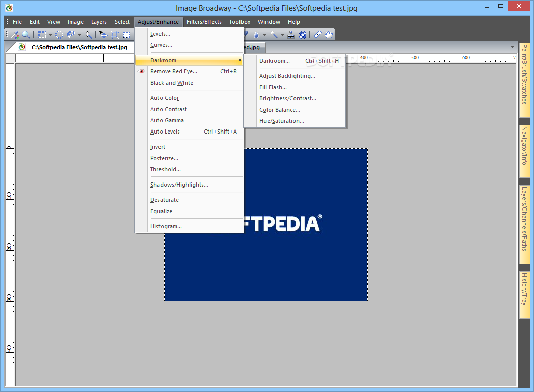Viewport: 534px width, 392px height.
Task: Select the Rectangular Marquee tool
Action: tap(42, 34)
